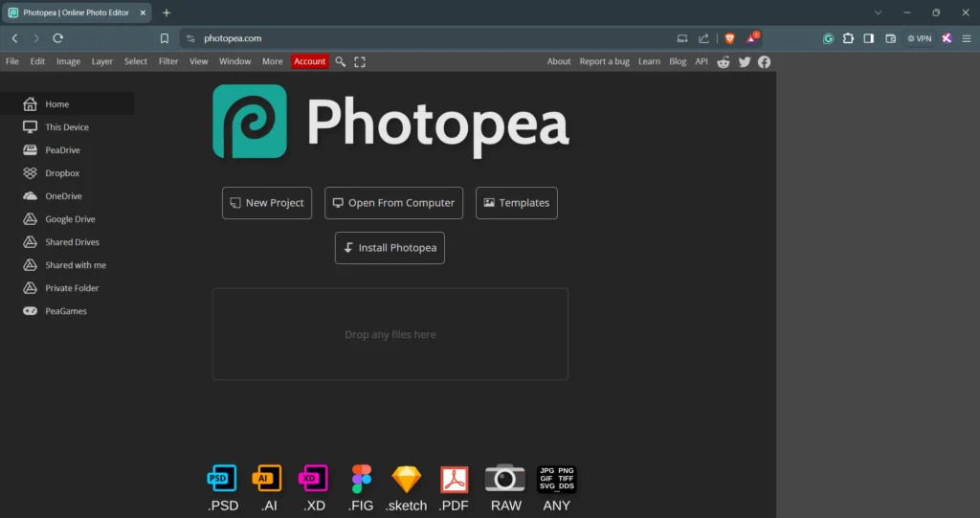The height and width of the screenshot is (518, 980).
Task: Open Photopea's Twitter page icon
Action: click(x=745, y=61)
